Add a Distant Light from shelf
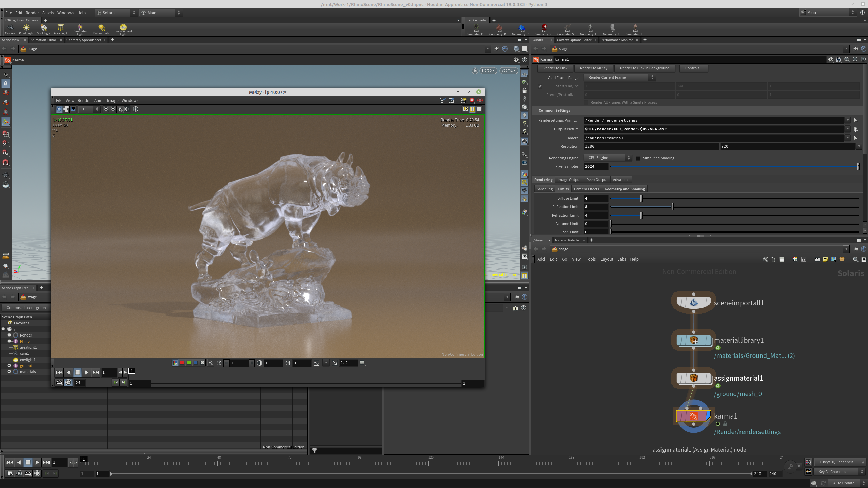 click(102, 29)
